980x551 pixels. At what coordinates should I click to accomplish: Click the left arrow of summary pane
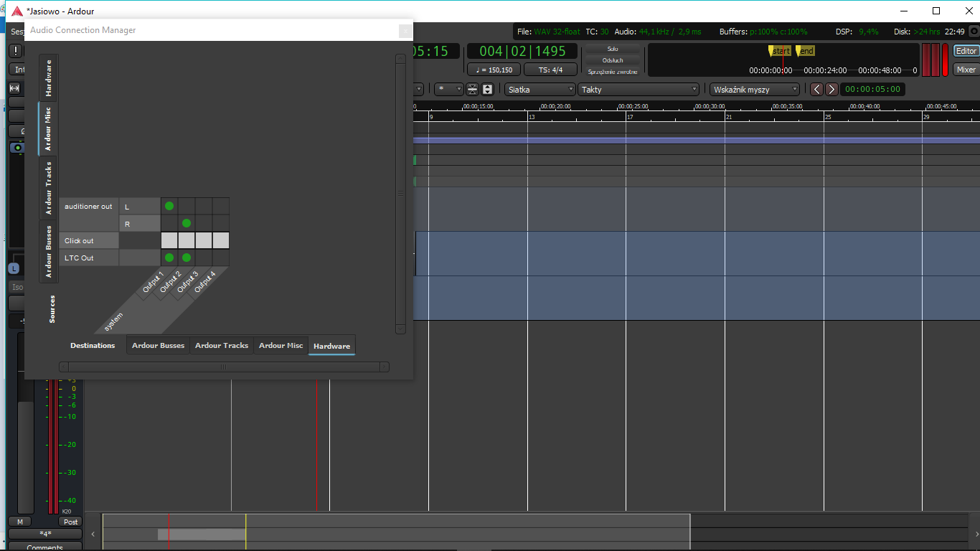pyautogui.click(x=93, y=534)
